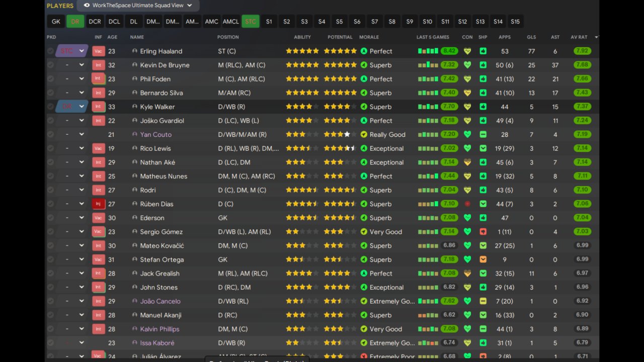Toggle picked checkbox for Kyle Walker
This screenshot has height=362, width=644.
50,107
